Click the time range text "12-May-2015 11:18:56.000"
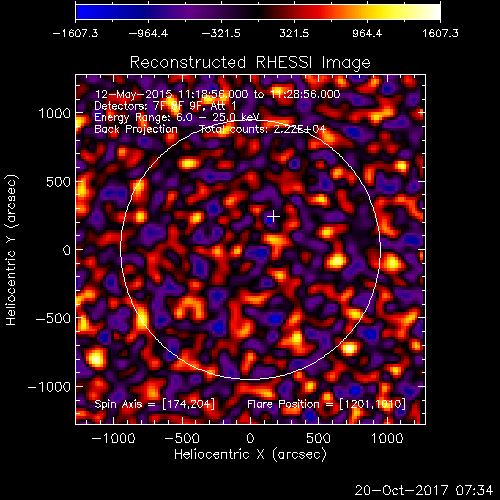The height and width of the screenshot is (500, 500). click(x=172, y=94)
